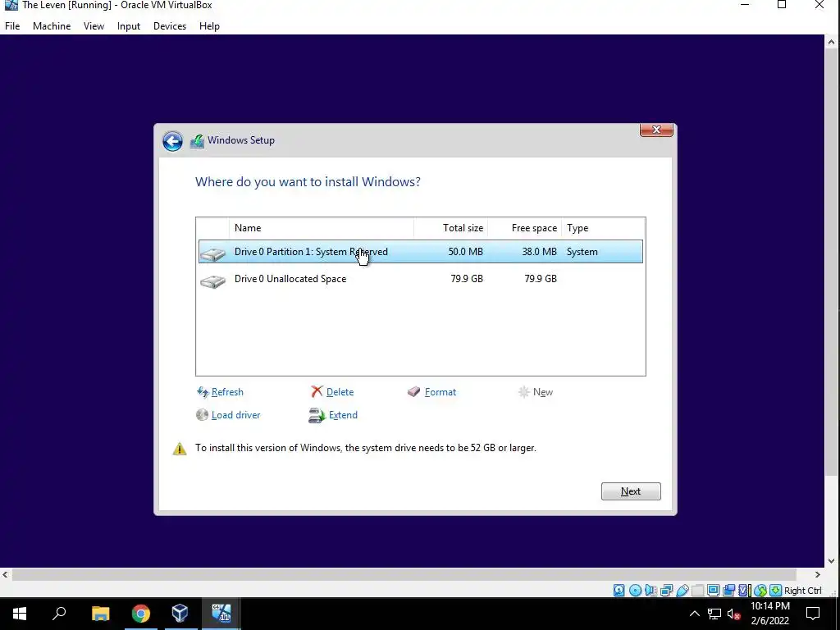Click the drive icon of System Reserved partition
The width and height of the screenshot is (840, 630).
[212, 253]
